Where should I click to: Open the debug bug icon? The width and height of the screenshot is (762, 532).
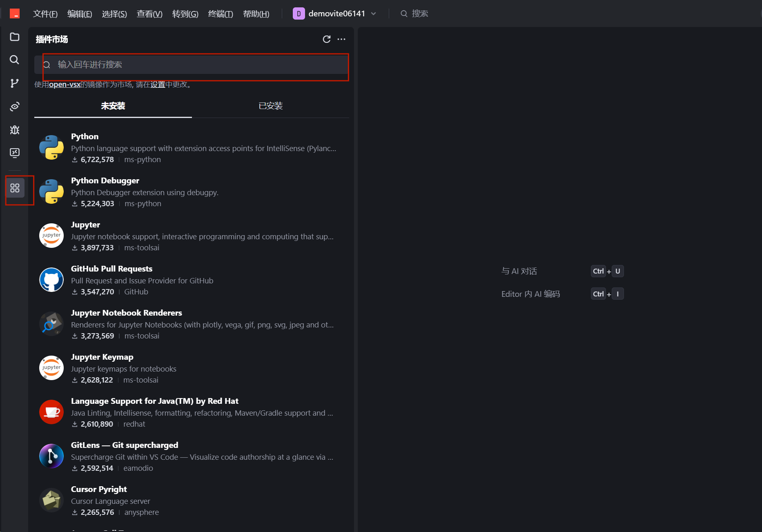pos(15,130)
